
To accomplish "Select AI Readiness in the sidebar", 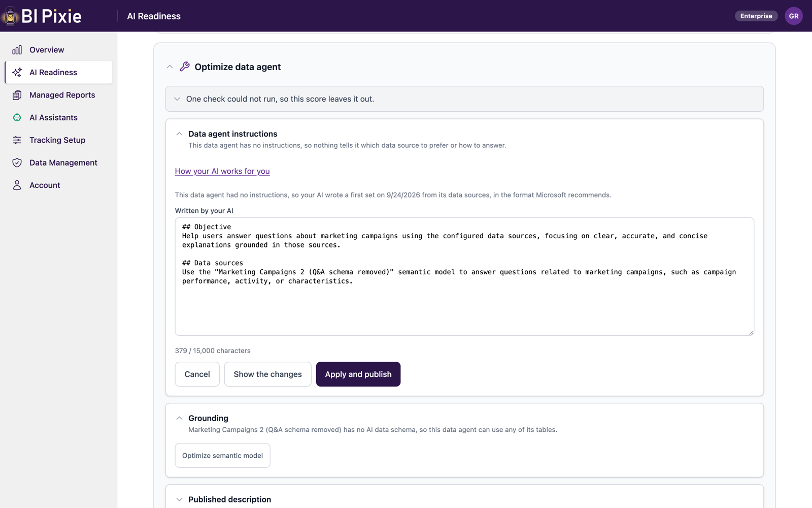I will tap(59, 72).
